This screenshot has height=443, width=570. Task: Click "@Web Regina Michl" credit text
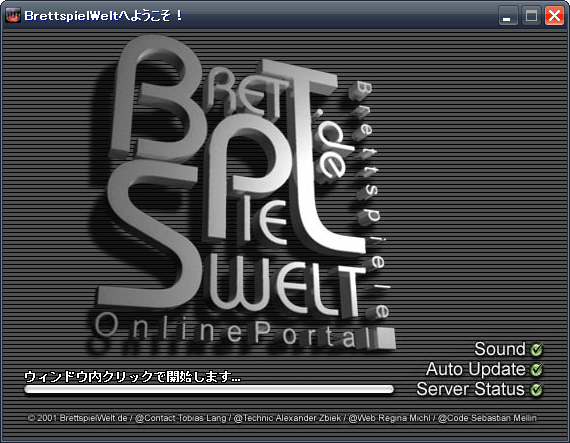pos(389,418)
